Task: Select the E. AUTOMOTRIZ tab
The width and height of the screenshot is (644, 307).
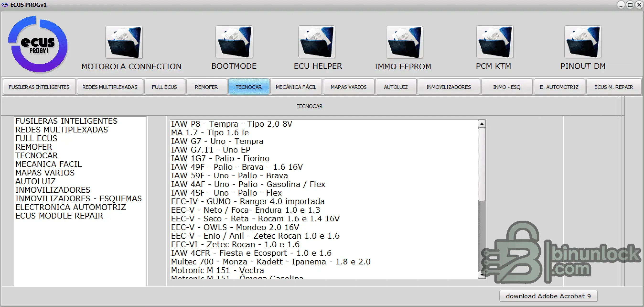Action: tap(559, 87)
